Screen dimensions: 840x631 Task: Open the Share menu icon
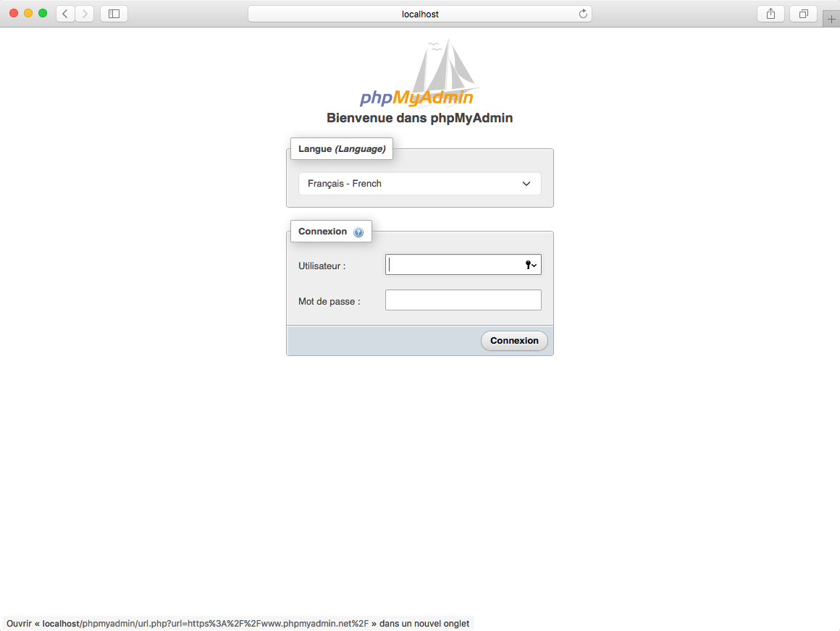(770, 14)
